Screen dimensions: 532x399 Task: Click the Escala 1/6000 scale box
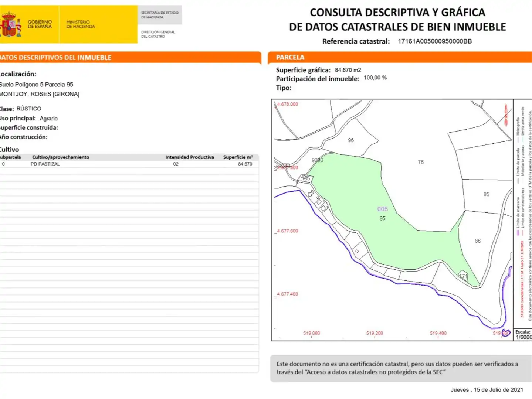coord(523,335)
